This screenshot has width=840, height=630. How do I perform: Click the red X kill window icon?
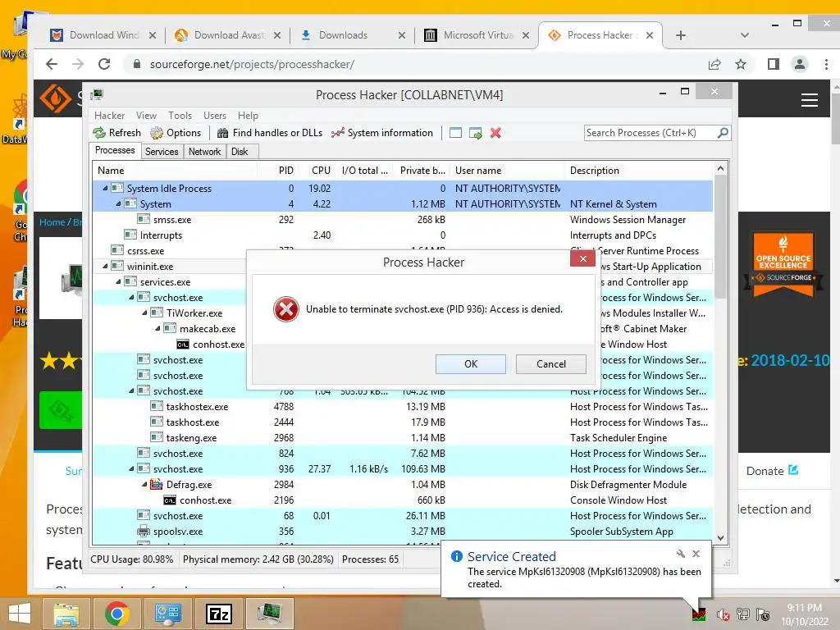[495, 133]
